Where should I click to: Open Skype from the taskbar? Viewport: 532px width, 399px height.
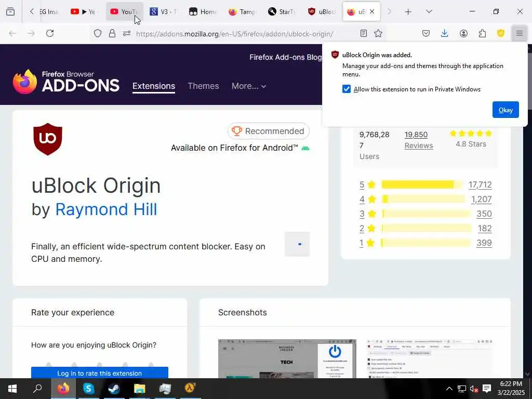click(x=88, y=389)
